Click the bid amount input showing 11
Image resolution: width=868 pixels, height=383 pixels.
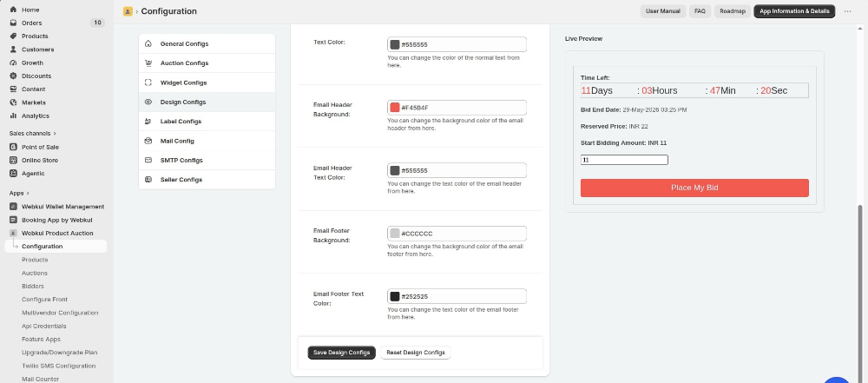[x=624, y=160]
